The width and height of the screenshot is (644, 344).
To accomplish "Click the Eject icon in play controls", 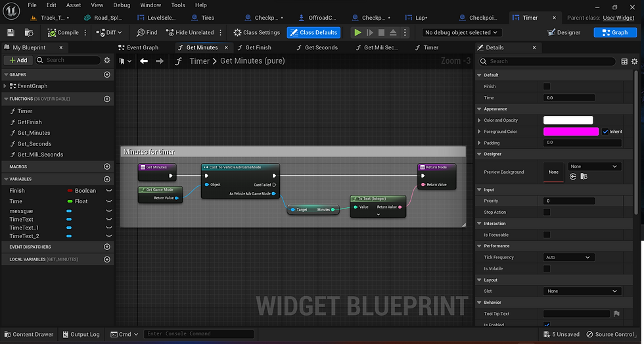I will [393, 32].
